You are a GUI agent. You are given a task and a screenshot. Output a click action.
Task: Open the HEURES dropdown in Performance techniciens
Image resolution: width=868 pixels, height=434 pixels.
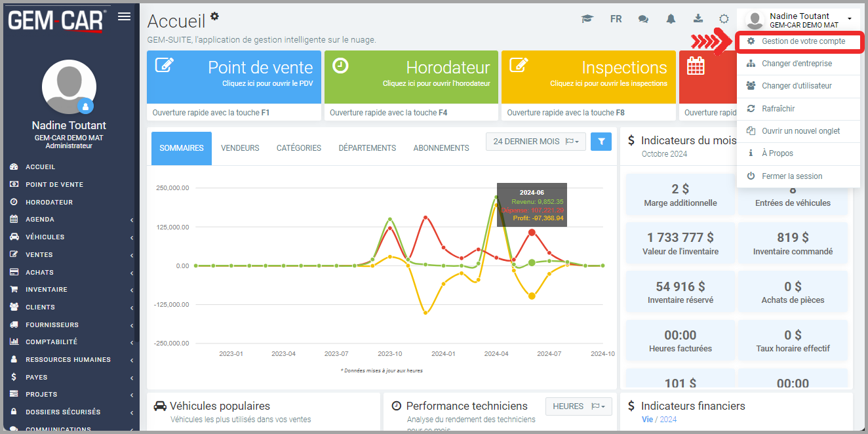[x=579, y=406]
